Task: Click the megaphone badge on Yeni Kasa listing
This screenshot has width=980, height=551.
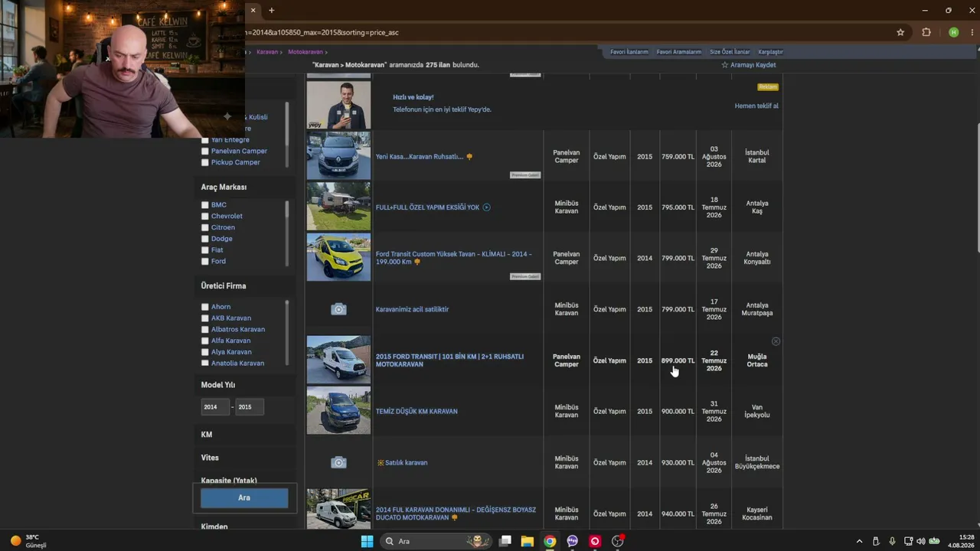Action: point(469,157)
